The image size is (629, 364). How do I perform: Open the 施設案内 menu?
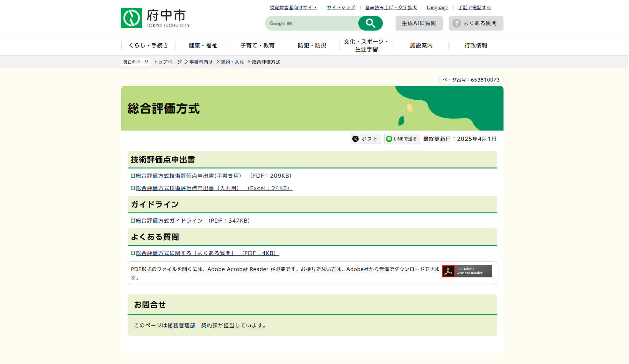(421, 46)
